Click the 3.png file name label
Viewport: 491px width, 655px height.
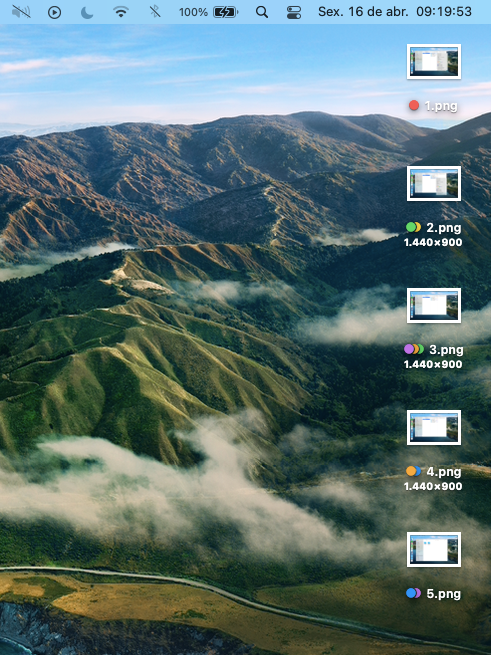pos(446,350)
